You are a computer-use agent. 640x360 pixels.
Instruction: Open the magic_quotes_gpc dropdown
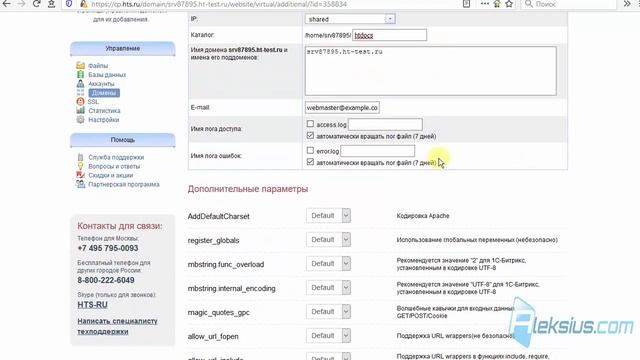pyautogui.click(x=328, y=312)
